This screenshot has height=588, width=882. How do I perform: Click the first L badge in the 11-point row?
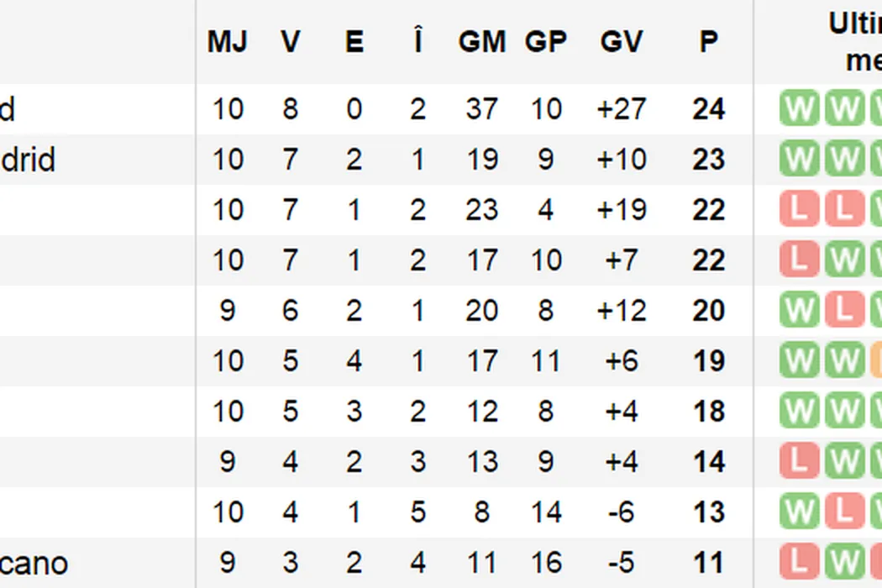tap(798, 563)
